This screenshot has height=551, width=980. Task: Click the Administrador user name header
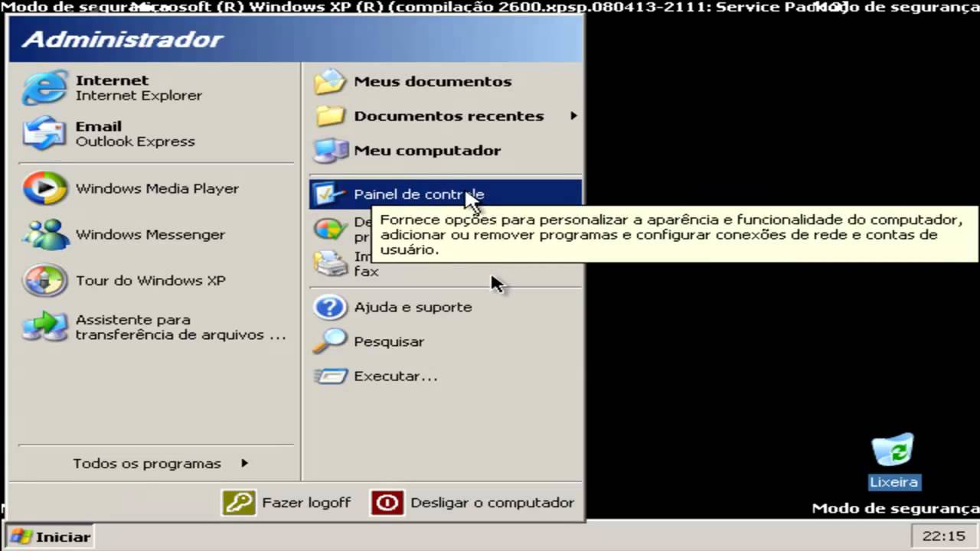tap(122, 40)
